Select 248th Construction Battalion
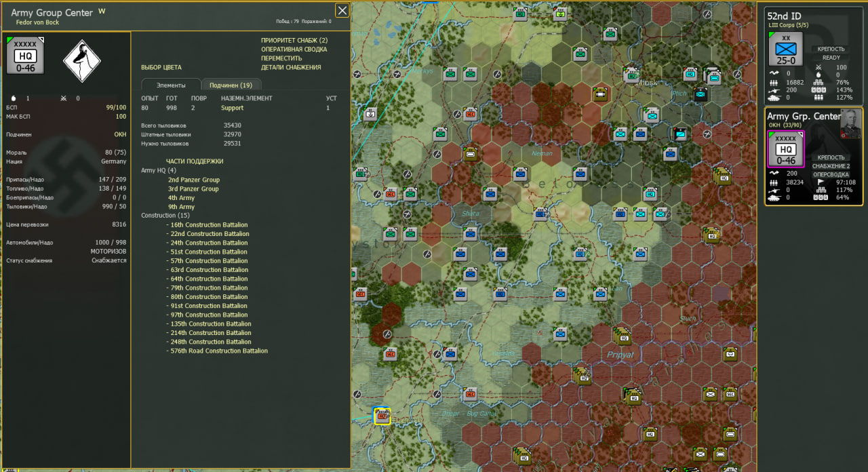Screen dimensions: 868x472 209,342
